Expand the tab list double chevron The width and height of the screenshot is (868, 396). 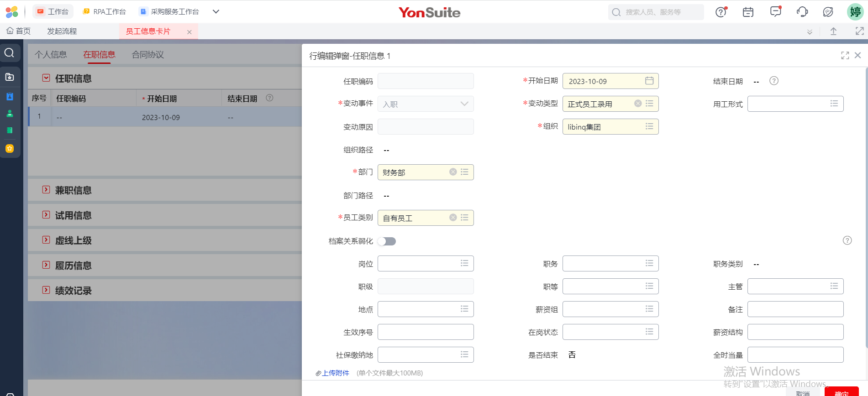(810, 31)
